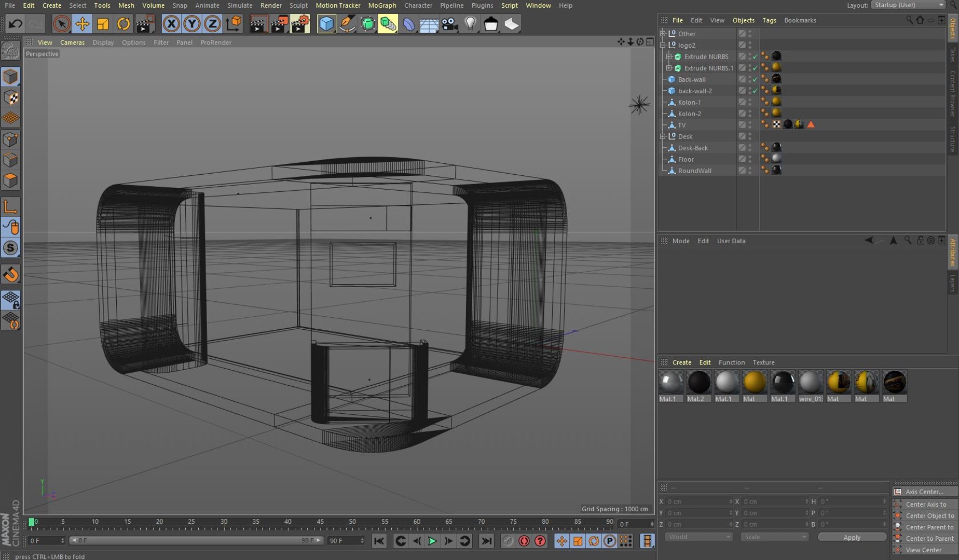Expand the Desk object group

pos(663,136)
